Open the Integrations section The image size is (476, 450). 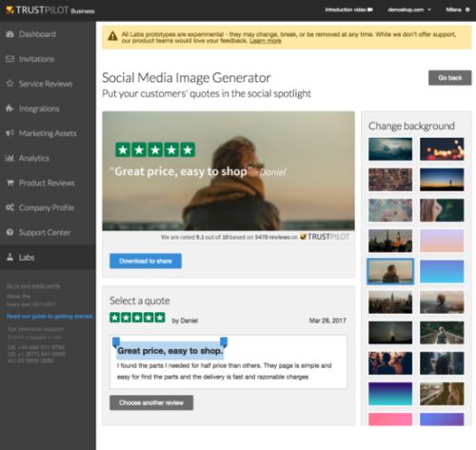pos(48,108)
